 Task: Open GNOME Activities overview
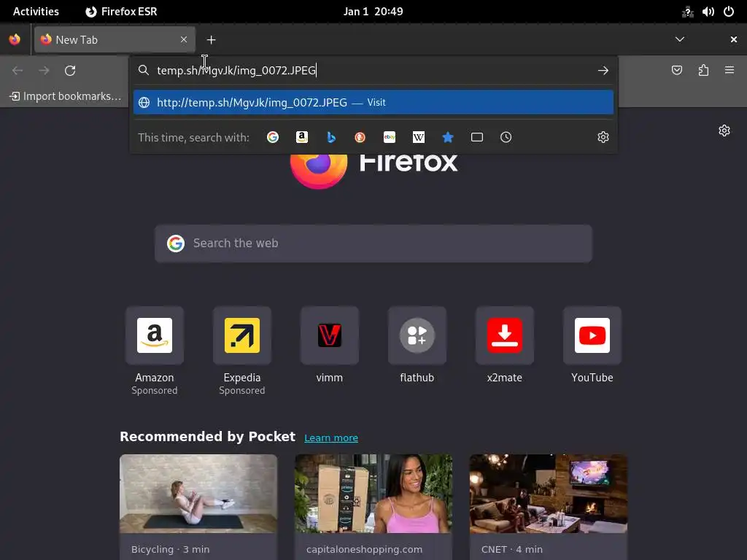click(36, 12)
